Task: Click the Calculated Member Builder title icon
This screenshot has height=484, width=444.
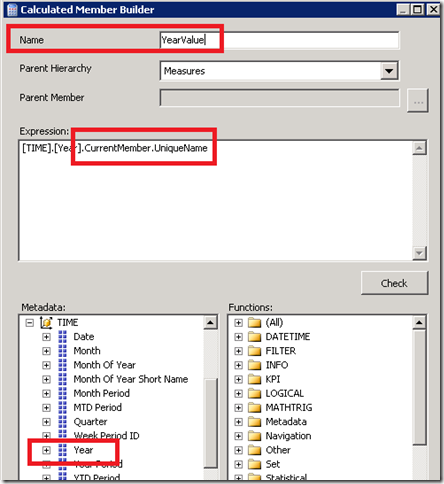Action: (12, 10)
